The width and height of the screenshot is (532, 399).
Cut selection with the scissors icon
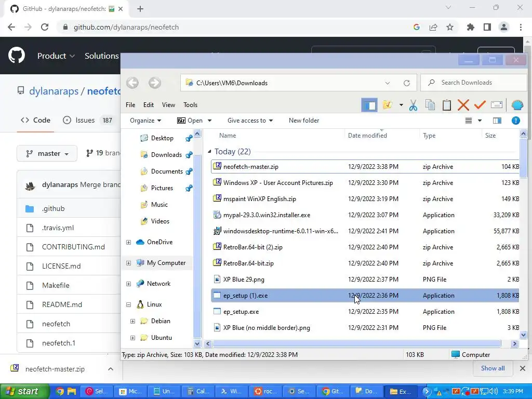pos(413,105)
